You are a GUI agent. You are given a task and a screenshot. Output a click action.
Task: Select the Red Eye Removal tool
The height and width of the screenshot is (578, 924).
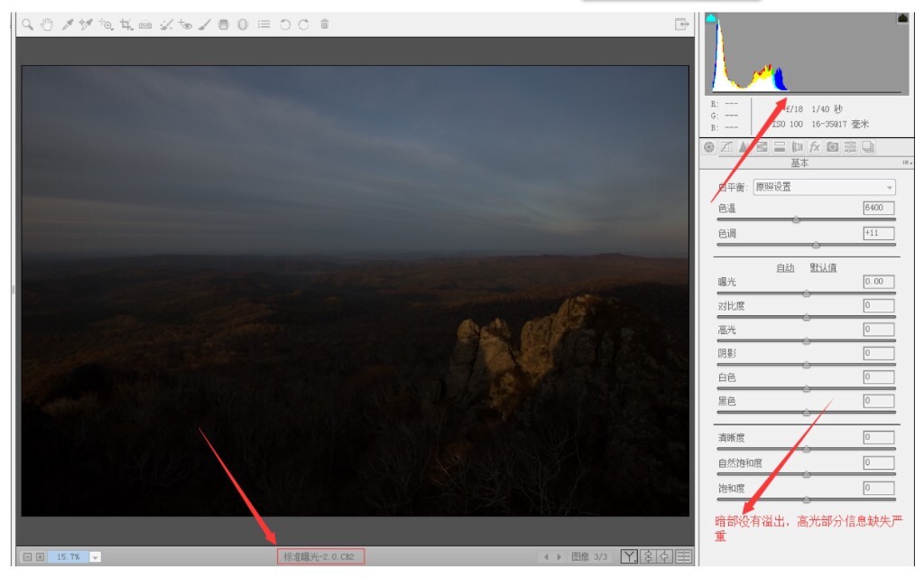click(185, 24)
